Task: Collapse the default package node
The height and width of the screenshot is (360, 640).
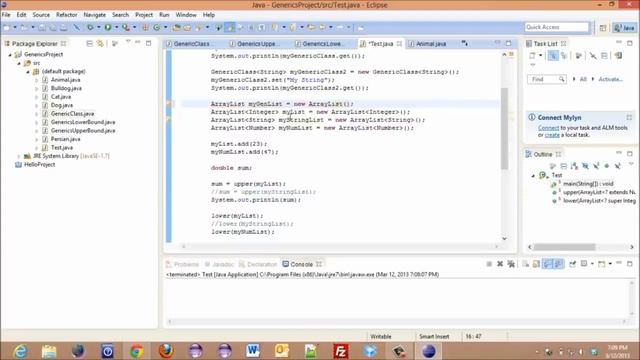Action: (x=28, y=71)
